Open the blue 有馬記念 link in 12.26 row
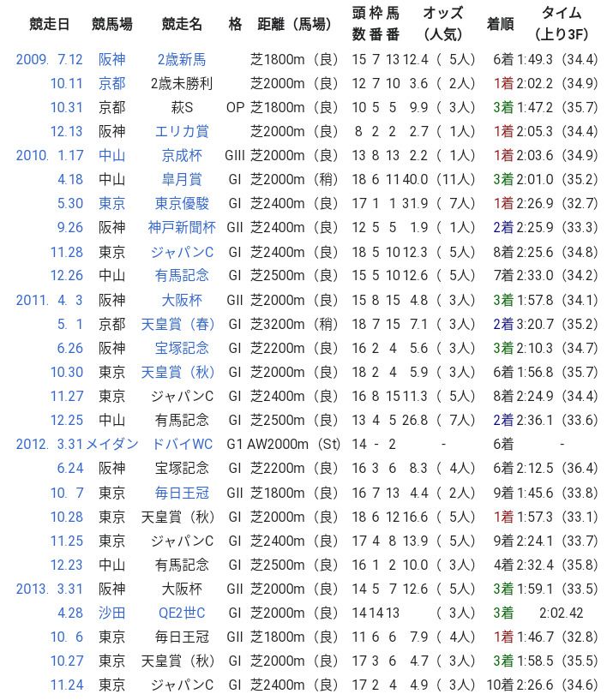 [x=182, y=275]
